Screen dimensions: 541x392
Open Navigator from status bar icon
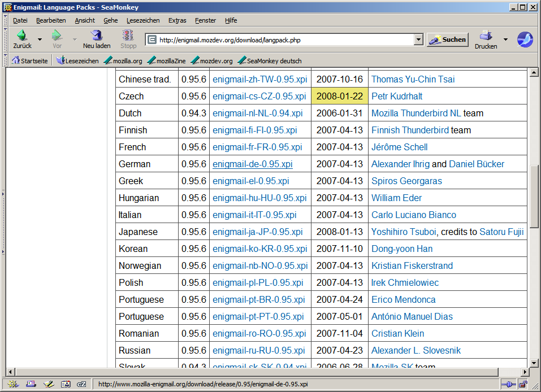pyautogui.click(x=13, y=384)
